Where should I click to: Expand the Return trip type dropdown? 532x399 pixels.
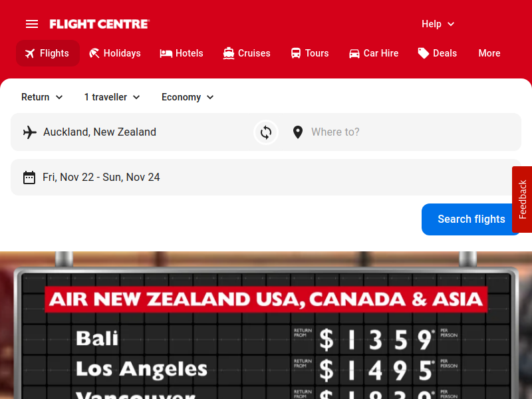[x=42, y=97]
